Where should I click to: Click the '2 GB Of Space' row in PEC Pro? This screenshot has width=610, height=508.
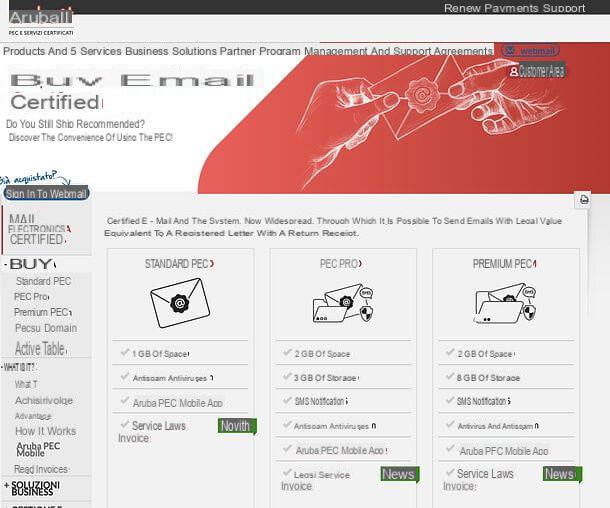[x=344, y=353]
